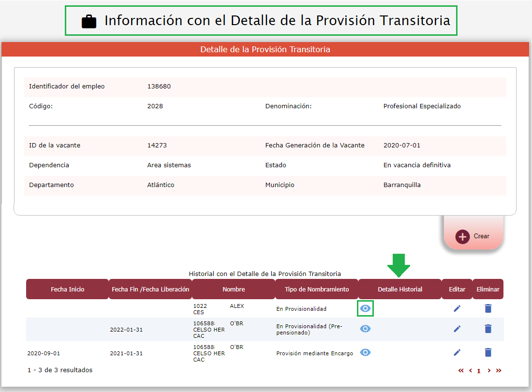The width and height of the screenshot is (532, 392).
Task: Jump to the last results page
Action: 499,371
